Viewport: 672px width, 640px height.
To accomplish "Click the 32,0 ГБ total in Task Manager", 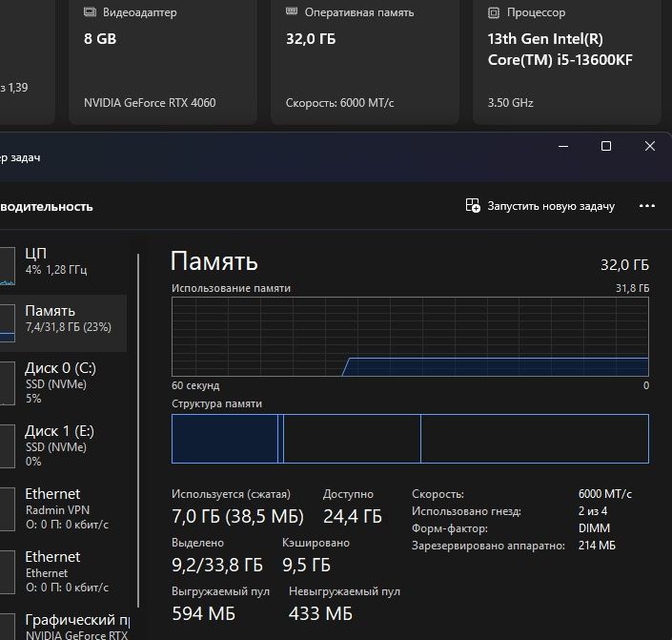I will [x=624, y=264].
